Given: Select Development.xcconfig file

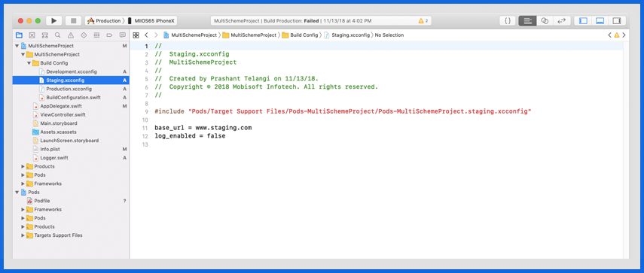Looking at the screenshot, I should point(71,71).
